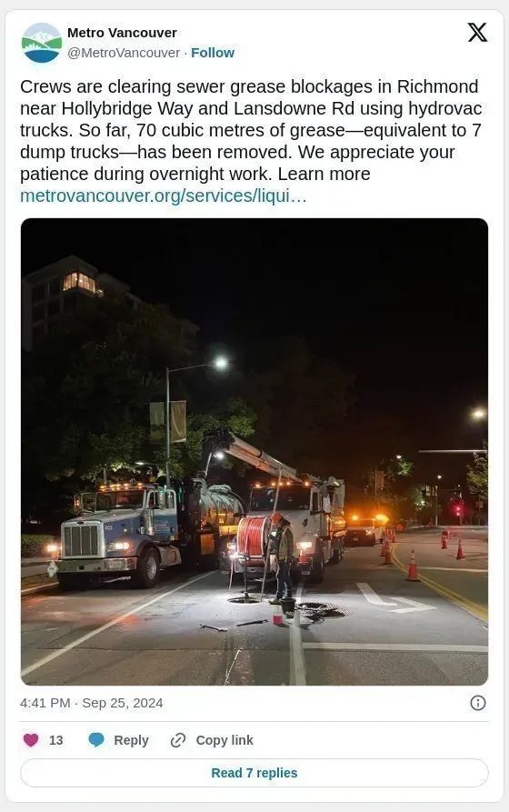Click the copy link chain icon
509x812 pixels.
pos(177,740)
